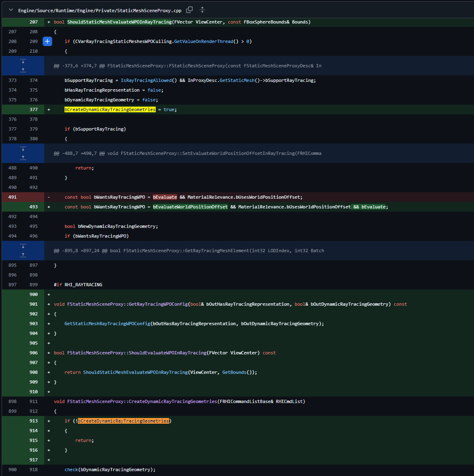Screen dimensions: 474x476
Task: Click ShouldStaticMeshEvaluateWPOInRayTracing in the function definition
Action: tap(119, 22)
